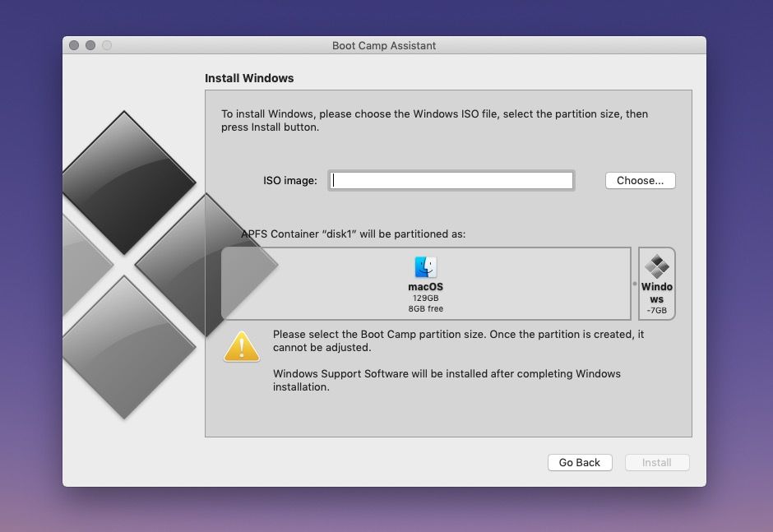Click the disabled Install button
The image size is (773, 532).
[657, 462]
